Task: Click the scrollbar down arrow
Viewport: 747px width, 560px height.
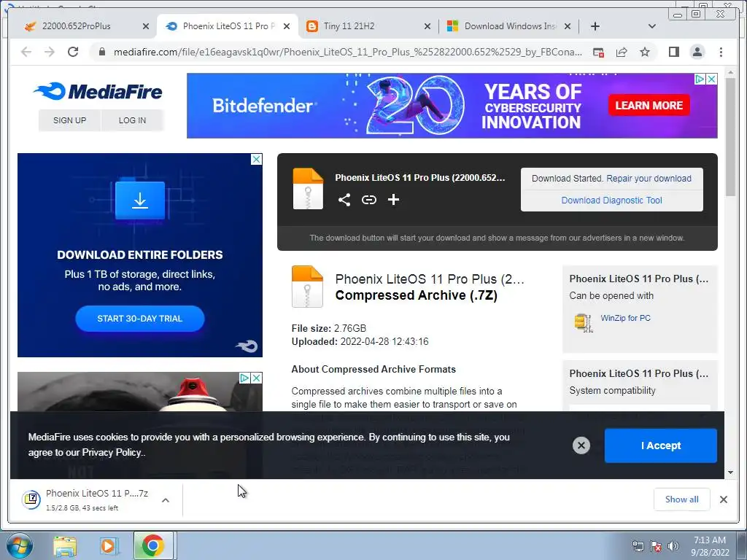Action: (x=731, y=472)
